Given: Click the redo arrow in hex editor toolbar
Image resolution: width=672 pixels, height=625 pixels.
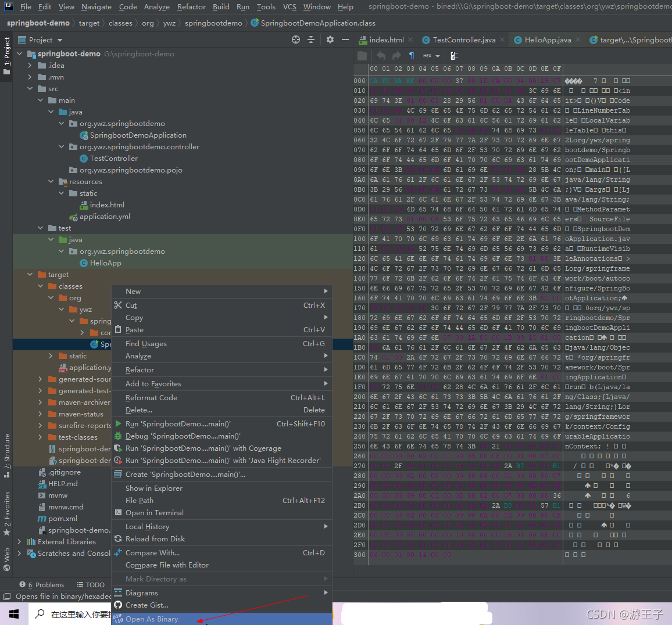Looking at the screenshot, I should [x=396, y=56].
